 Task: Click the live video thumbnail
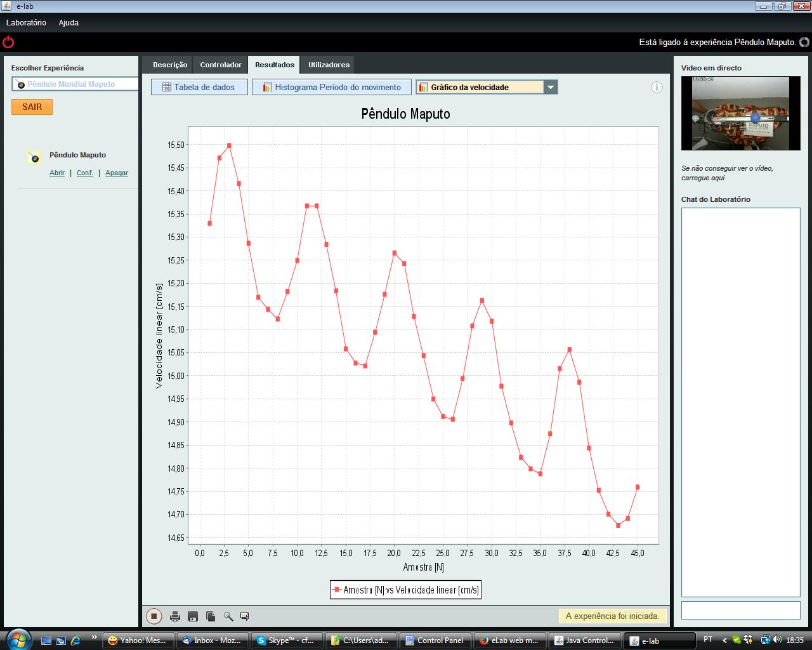(x=741, y=113)
